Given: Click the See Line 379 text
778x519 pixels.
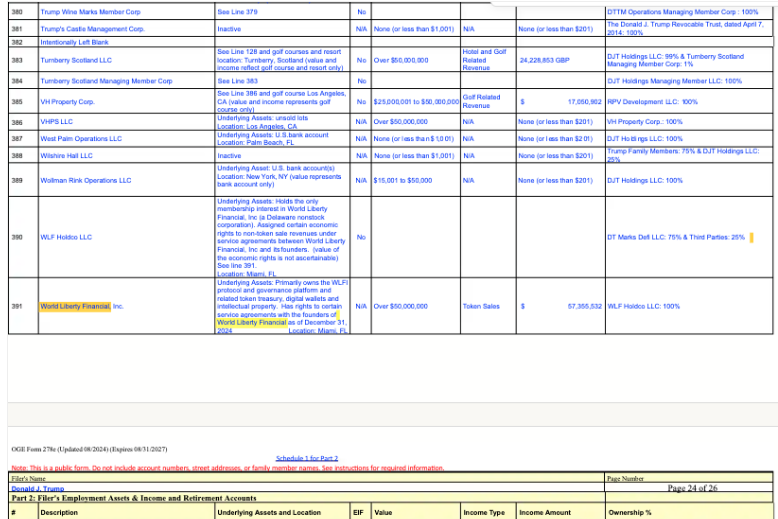Looking at the screenshot, I should click(x=237, y=12).
